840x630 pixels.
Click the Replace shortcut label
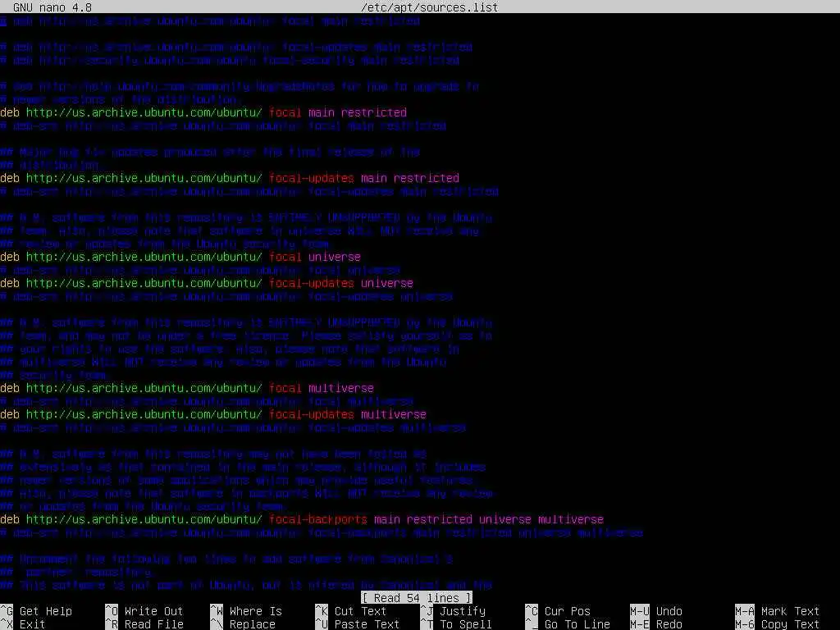[x=253, y=624]
